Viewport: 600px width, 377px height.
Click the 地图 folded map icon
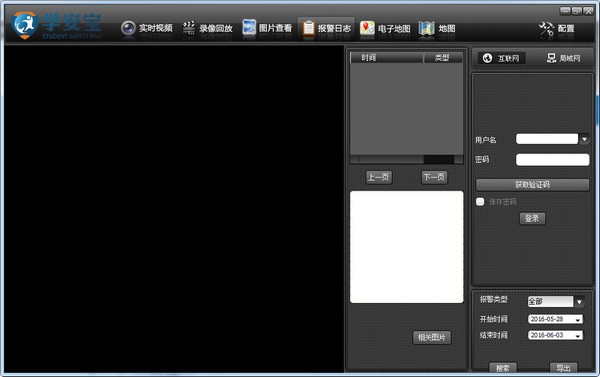tap(427, 28)
